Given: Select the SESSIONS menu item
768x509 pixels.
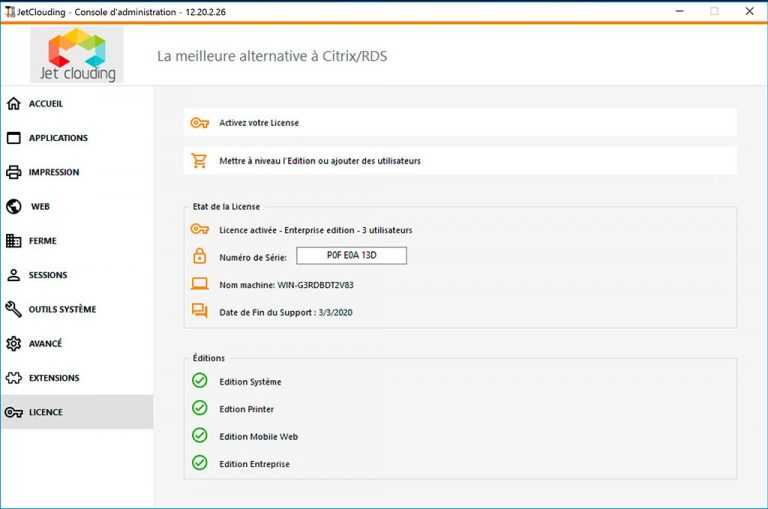Looking at the screenshot, I should pyautogui.click(x=77, y=275).
